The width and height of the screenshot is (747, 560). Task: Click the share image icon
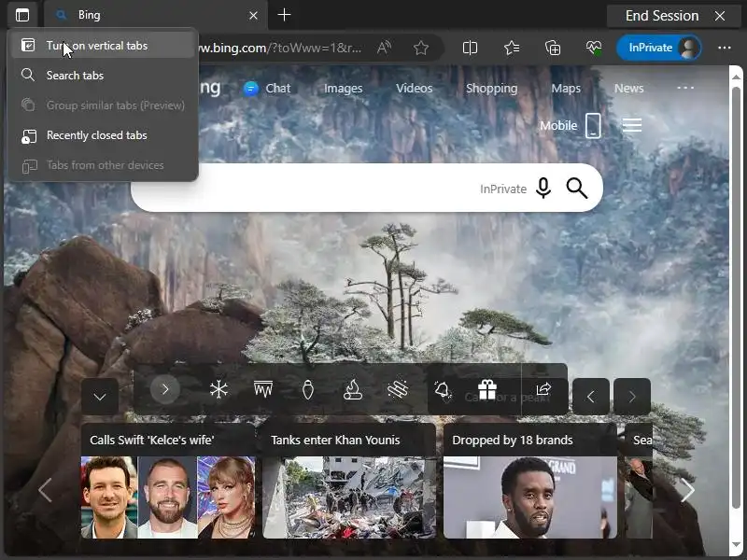click(543, 389)
